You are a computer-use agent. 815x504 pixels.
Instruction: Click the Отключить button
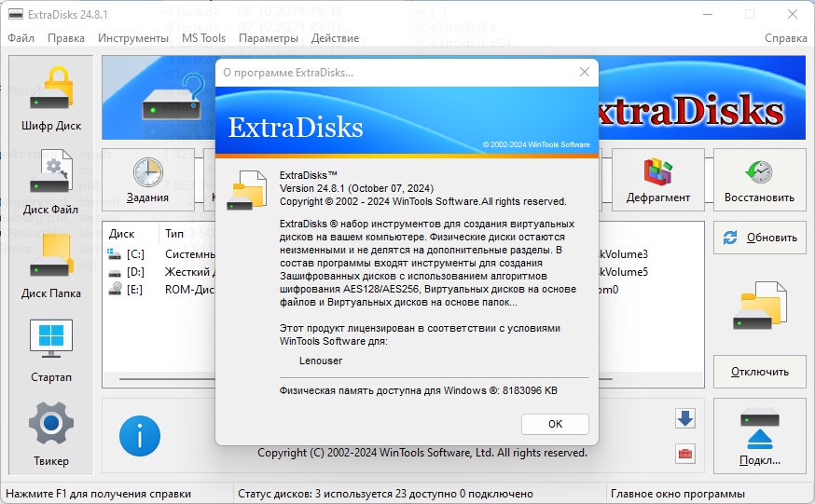(x=759, y=372)
